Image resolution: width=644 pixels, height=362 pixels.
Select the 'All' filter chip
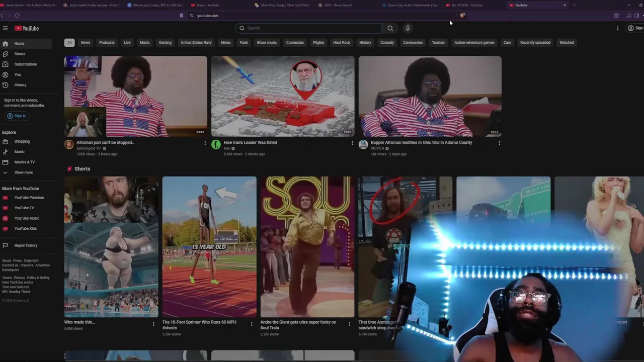pyautogui.click(x=69, y=43)
